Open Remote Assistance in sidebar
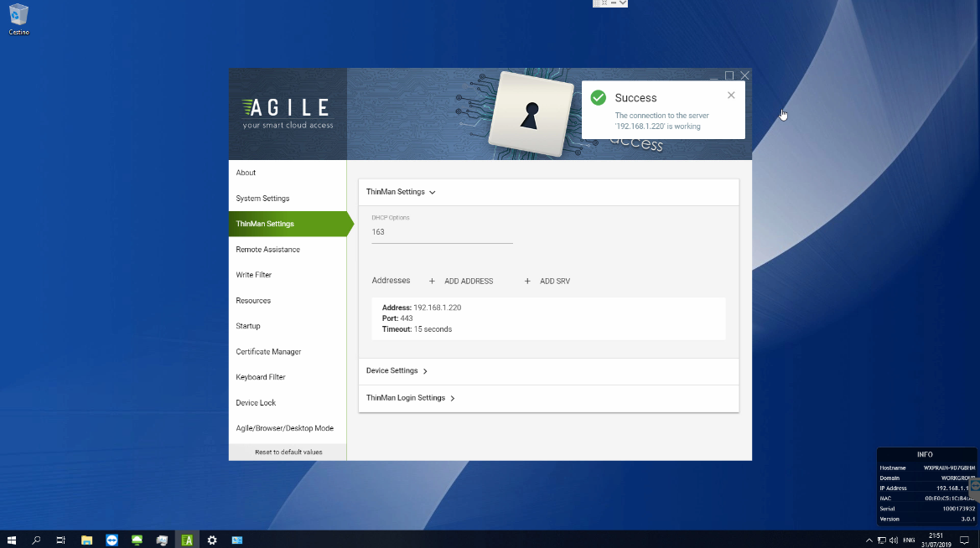 pyautogui.click(x=288, y=250)
